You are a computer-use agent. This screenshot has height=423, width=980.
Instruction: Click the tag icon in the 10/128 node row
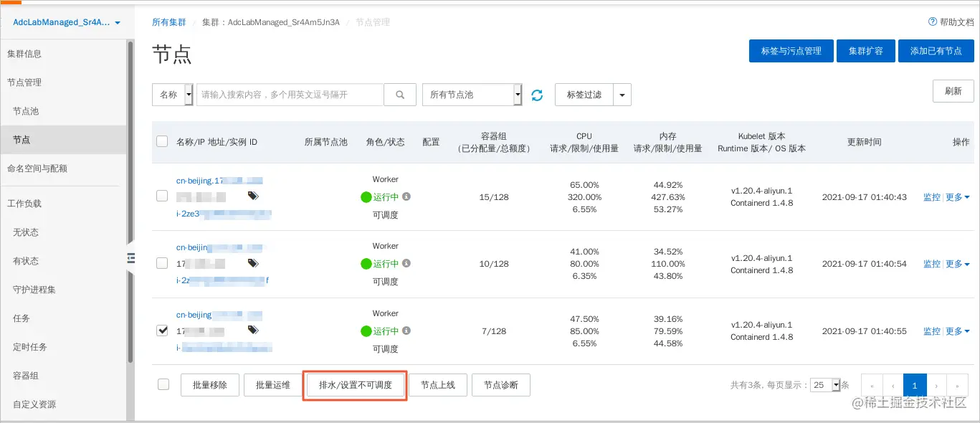tap(253, 263)
